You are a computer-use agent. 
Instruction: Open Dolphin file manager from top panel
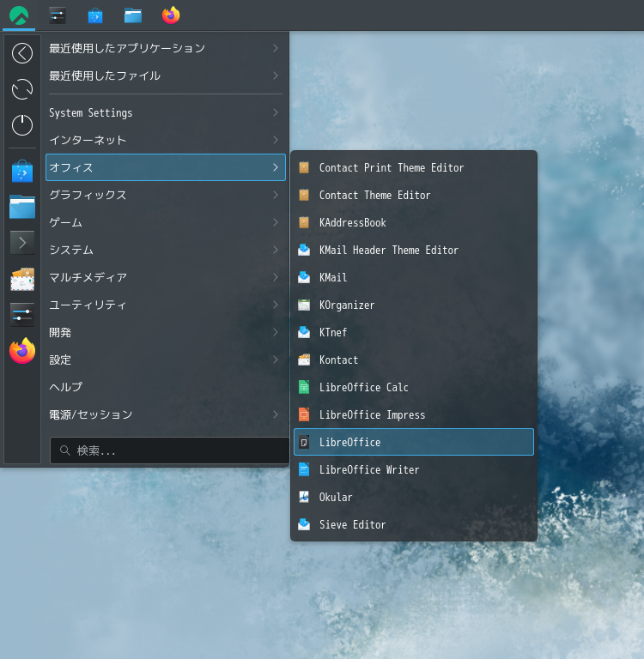coord(133,16)
